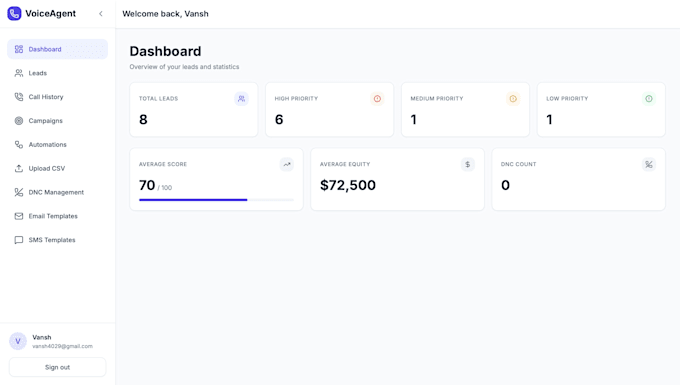The width and height of the screenshot is (680, 385).
Task: Click the Average Equity dollar icon
Action: point(468,164)
